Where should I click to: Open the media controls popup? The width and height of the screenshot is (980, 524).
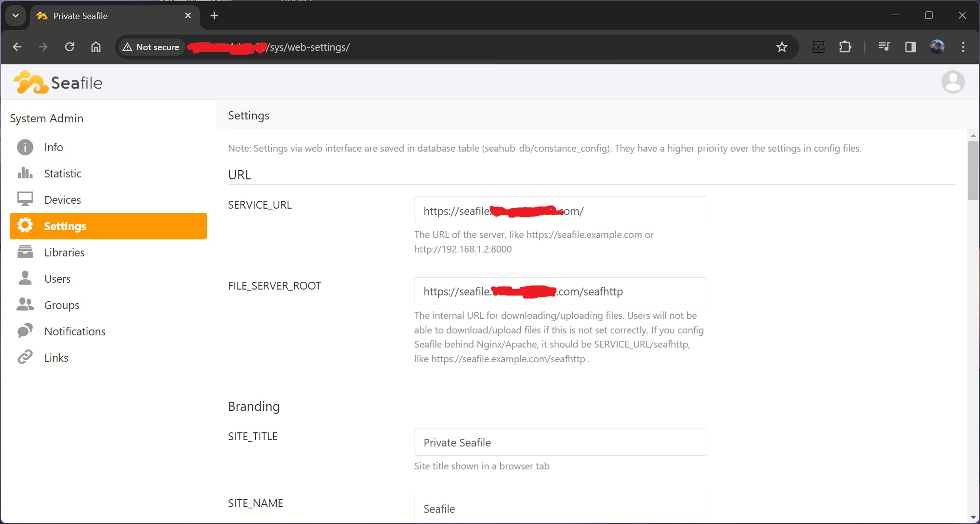pos(885,47)
